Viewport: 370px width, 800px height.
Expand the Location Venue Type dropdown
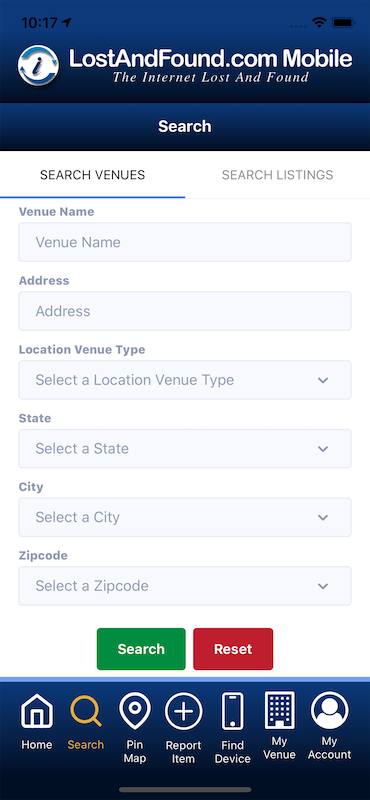185,380
